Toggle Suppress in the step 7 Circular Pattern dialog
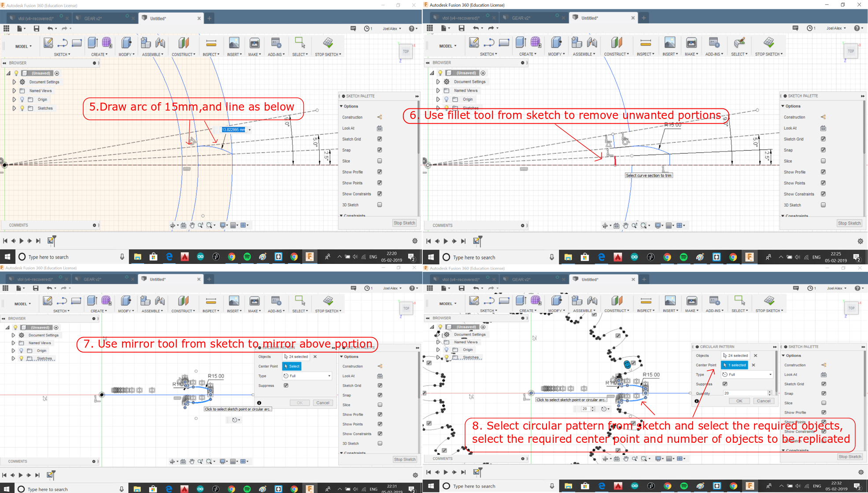 [286, 386]
